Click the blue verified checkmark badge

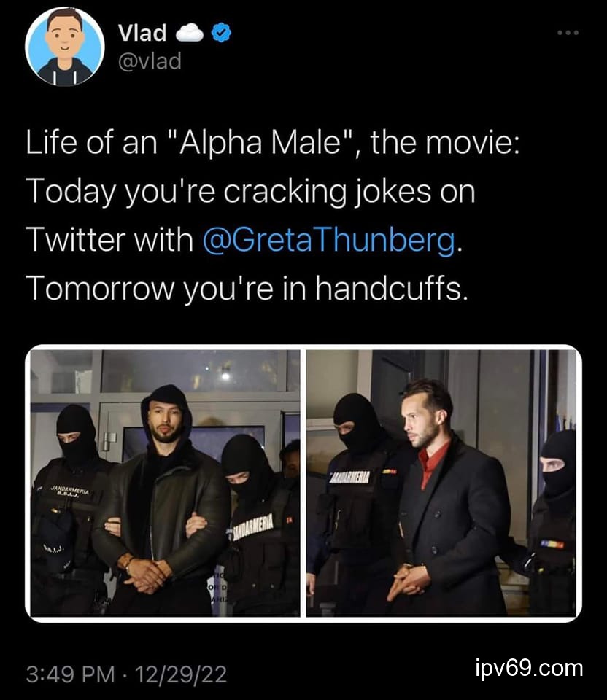click(x=221, y=34)
